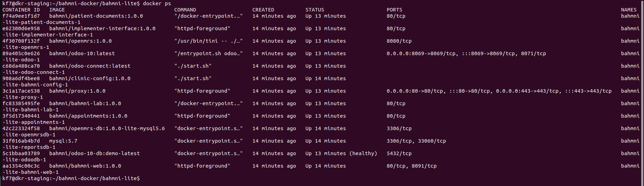The width and height of the screenshot is (644, 186).
Task: Click the COMMAND column header
Action: pos(185,10)
